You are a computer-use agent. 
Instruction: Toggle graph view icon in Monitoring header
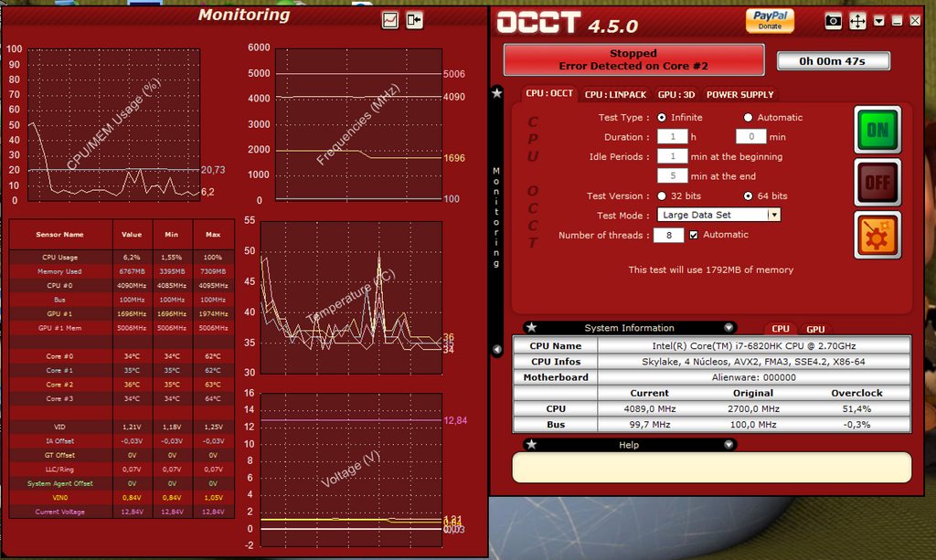(x=389, y=20)
